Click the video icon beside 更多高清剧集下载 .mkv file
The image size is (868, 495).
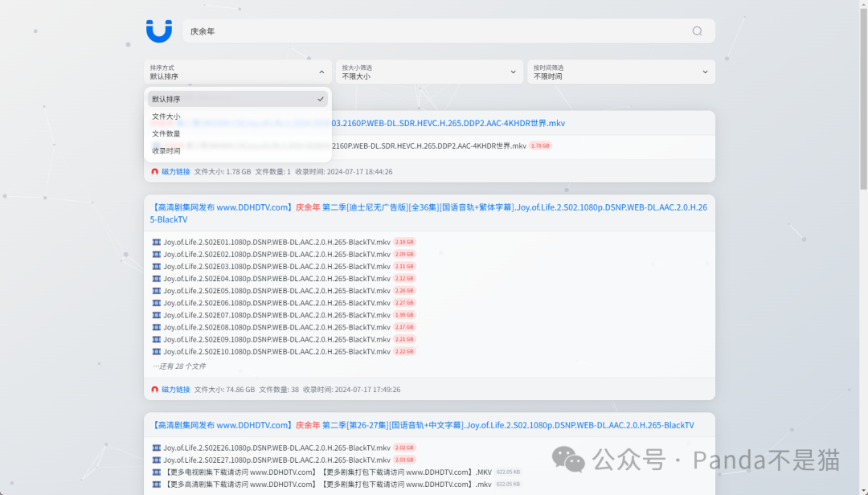click(x=157, y=485)
